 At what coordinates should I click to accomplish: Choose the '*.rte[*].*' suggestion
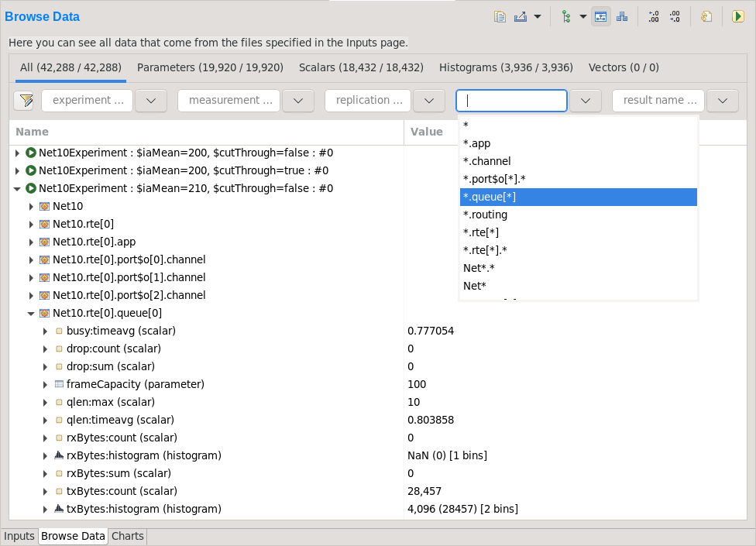pyautogui.click(x=579, y=250)
